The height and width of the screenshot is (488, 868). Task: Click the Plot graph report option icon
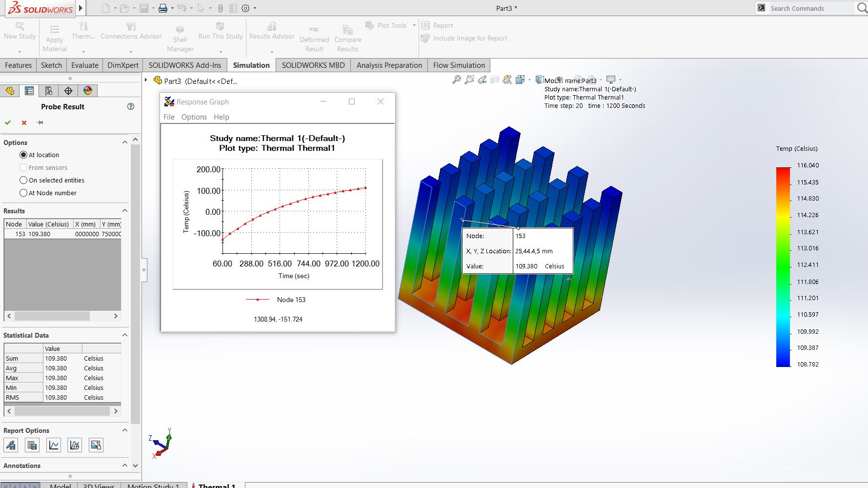[54, 445]
